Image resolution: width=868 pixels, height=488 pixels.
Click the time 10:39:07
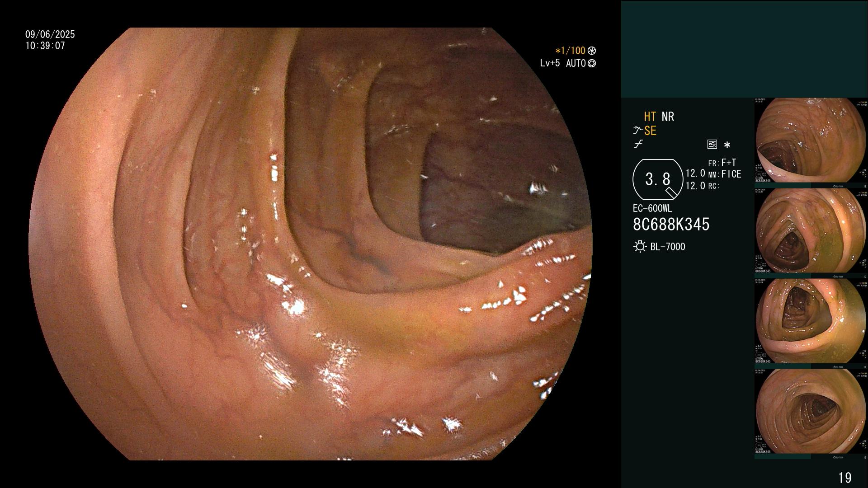pos(45,46)
